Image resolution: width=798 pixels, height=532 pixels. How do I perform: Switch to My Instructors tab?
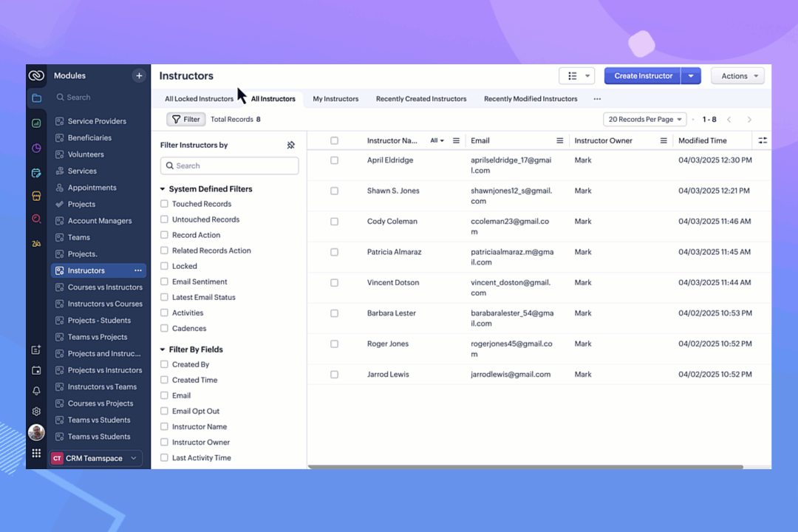[x=335, y=99]
